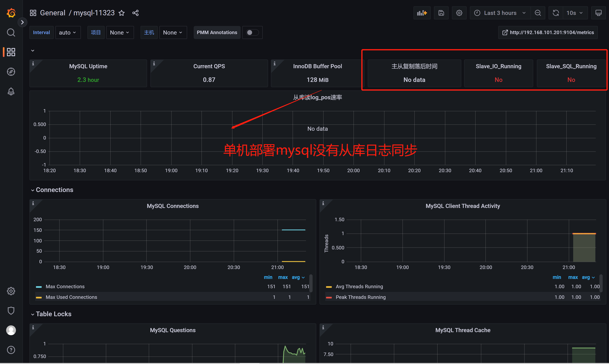Open the Interval auto dropdown

pos(68,32)
